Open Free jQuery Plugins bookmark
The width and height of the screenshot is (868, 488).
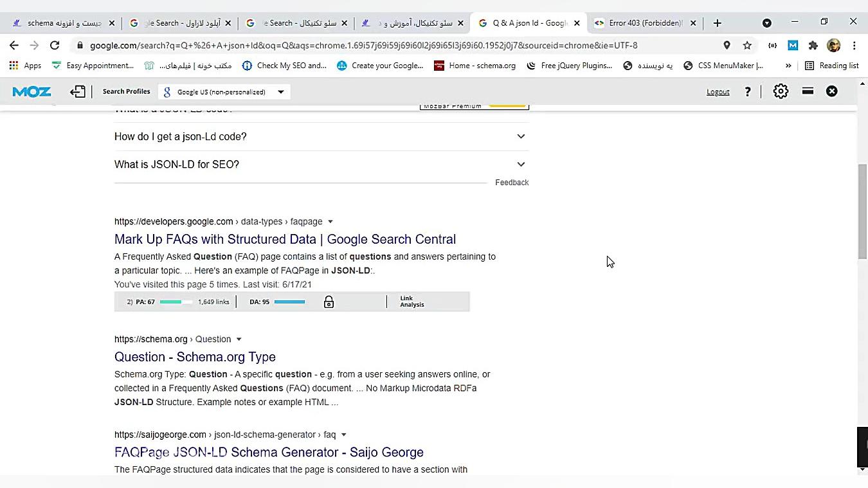(570, 66)
